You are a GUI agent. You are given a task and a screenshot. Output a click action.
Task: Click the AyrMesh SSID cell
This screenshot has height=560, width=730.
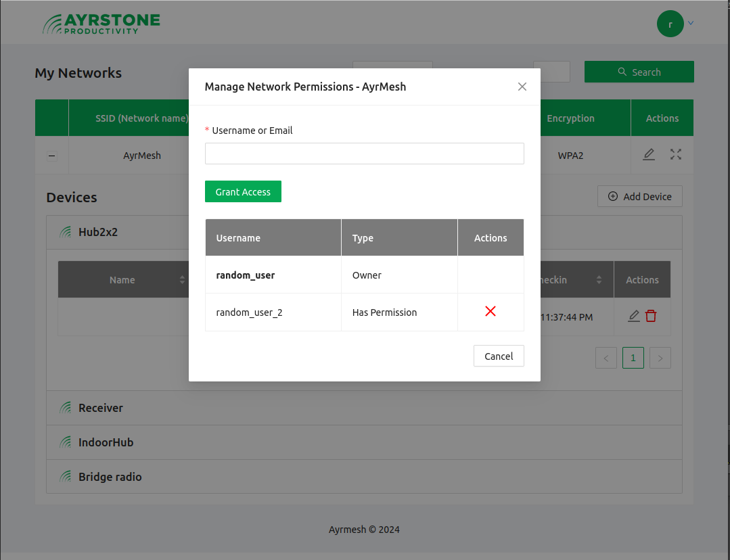[x=129, y=156]
